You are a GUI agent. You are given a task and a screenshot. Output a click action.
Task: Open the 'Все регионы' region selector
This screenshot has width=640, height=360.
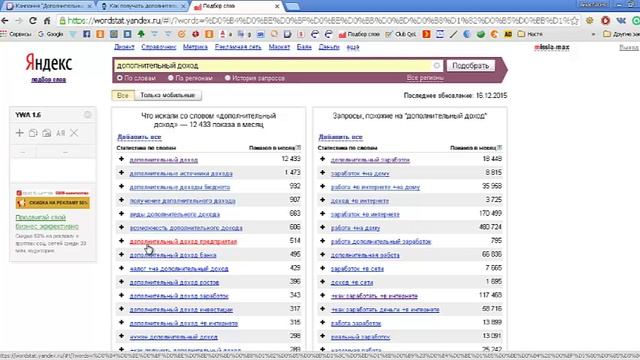point(425,78)
